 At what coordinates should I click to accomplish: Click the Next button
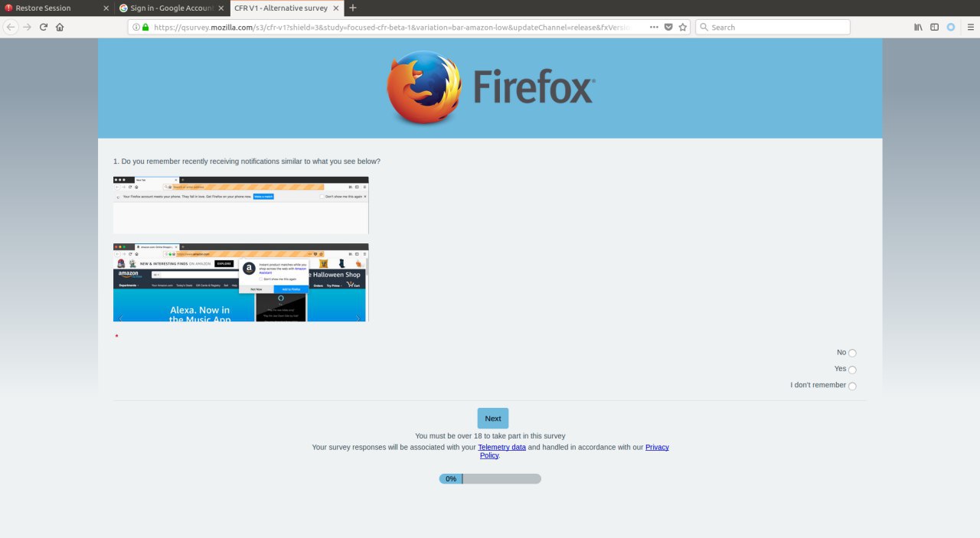pyautogui.click(x=493, y=419)
